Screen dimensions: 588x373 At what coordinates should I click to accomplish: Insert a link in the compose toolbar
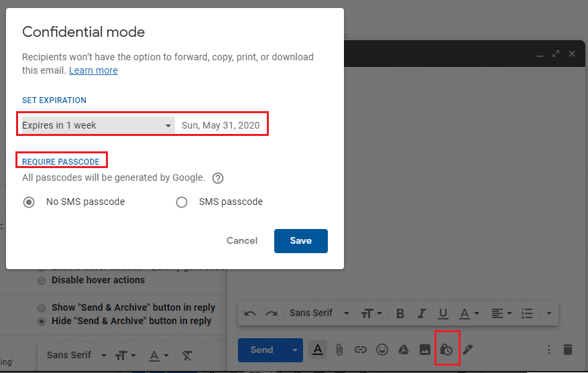pyautogui.click(x=360, y=350)
